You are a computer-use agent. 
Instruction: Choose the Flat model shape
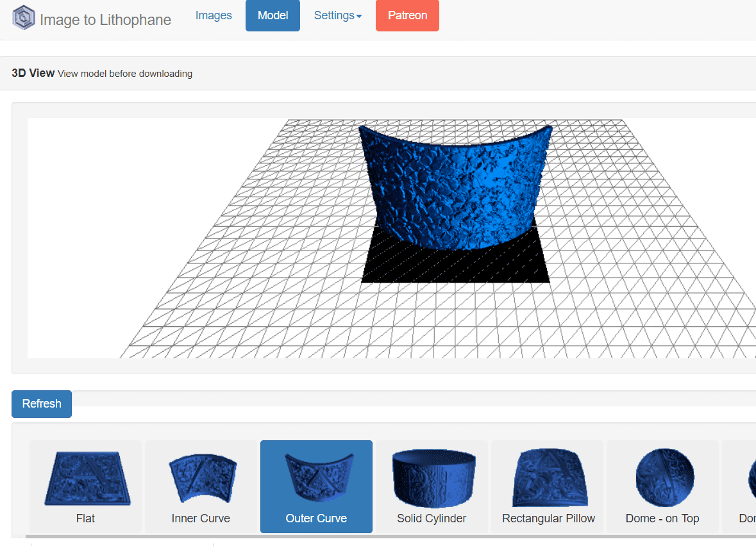[x=86, y=487]
